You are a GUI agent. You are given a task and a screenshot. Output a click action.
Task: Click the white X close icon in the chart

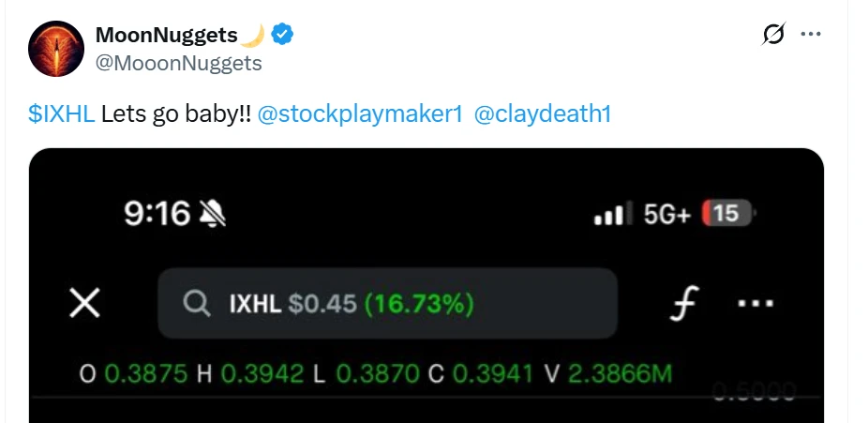pos(85,303)
